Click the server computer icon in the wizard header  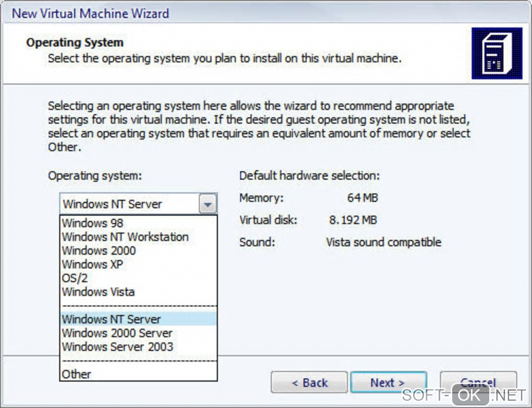tap(496, 53)
